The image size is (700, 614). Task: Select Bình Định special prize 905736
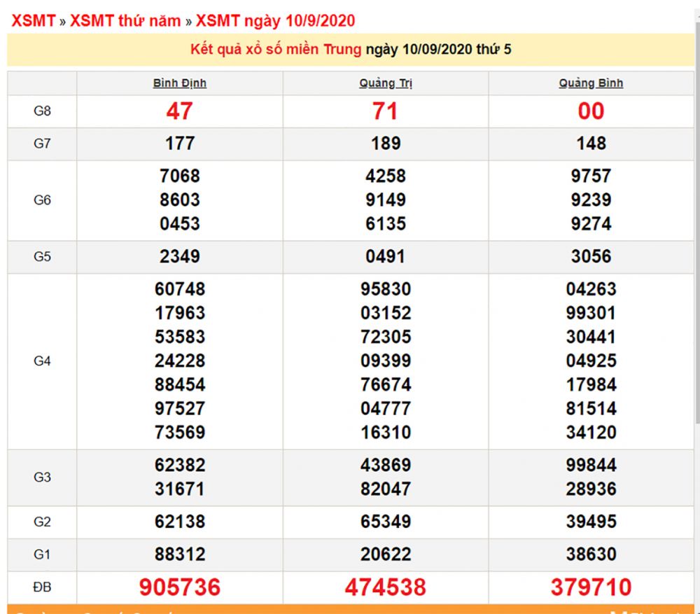[180, 587]
